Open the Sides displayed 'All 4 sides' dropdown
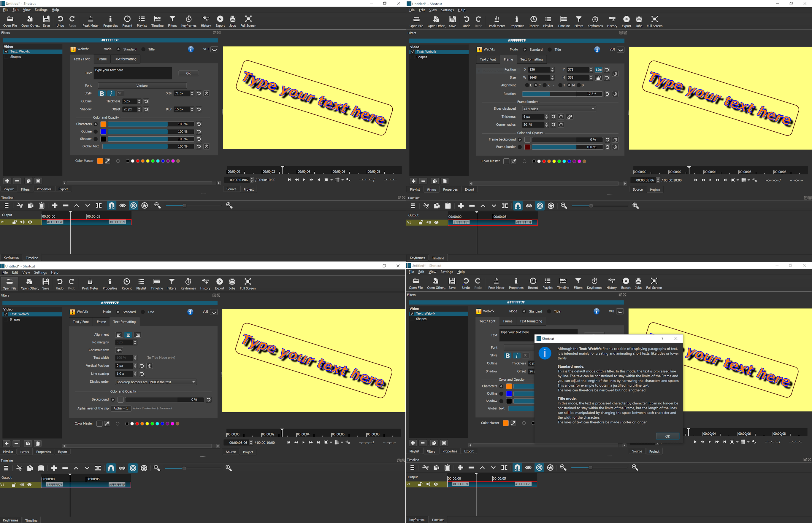Screen dimensions: 812x523 coord(559,109)
